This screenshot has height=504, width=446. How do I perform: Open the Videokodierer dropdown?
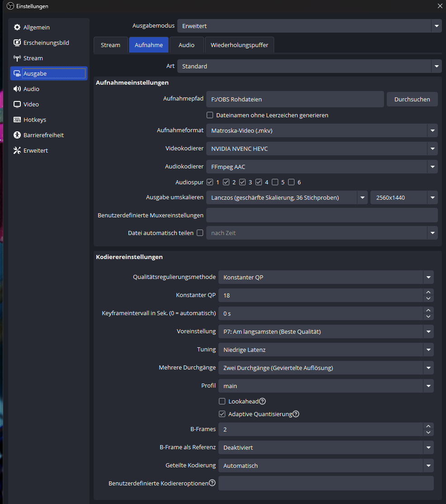click(x=322, y=149)
